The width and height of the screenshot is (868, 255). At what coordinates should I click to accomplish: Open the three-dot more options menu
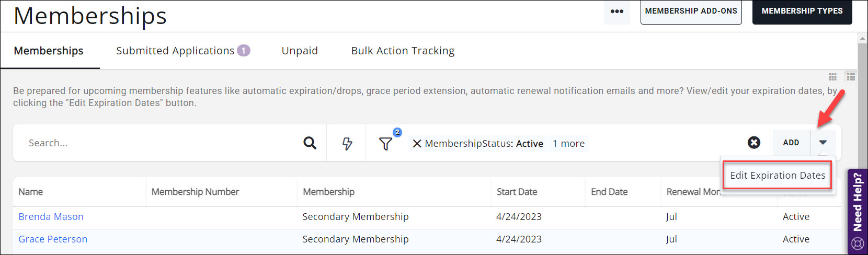617,11
